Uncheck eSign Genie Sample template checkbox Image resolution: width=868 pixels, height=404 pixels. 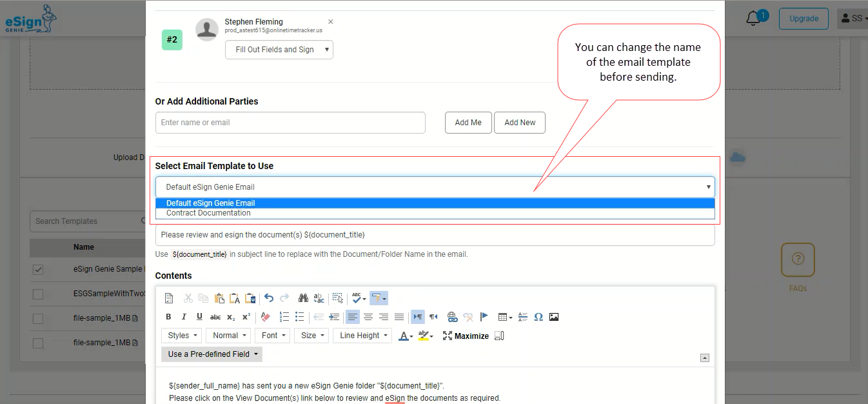[38, 269]
